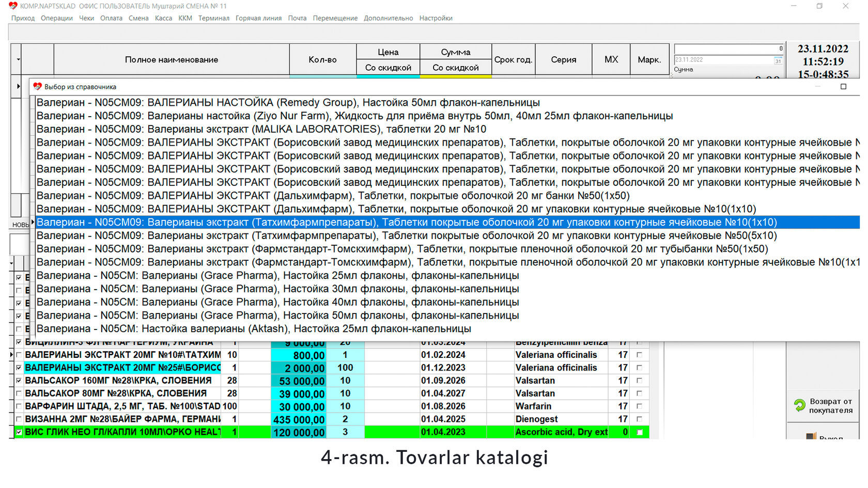Select Grace Pharma Настойка 30мл entry

click(x=447, y=289)
